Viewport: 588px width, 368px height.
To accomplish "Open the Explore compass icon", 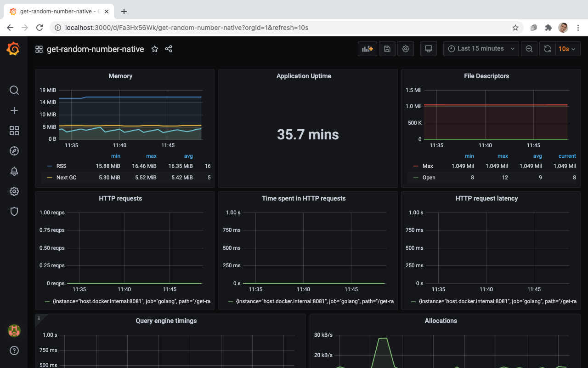I will point(14,151).
